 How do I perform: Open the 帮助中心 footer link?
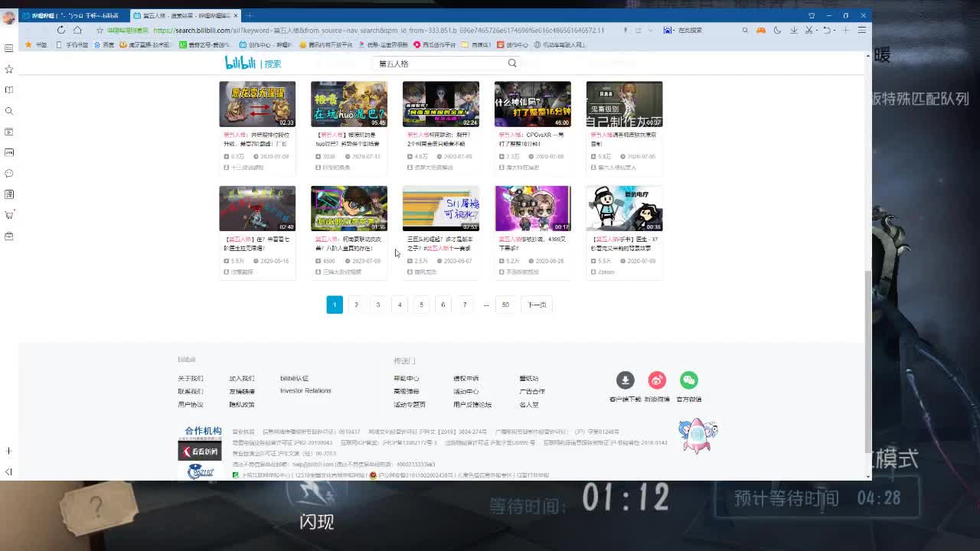coord(407,379)
